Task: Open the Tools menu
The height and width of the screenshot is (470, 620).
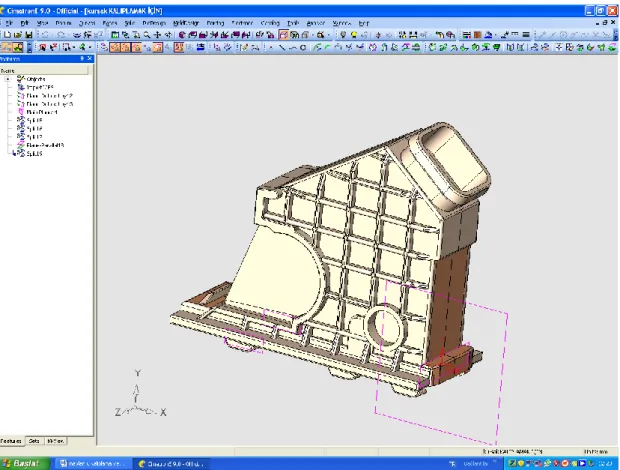Action: coord(293,23)
